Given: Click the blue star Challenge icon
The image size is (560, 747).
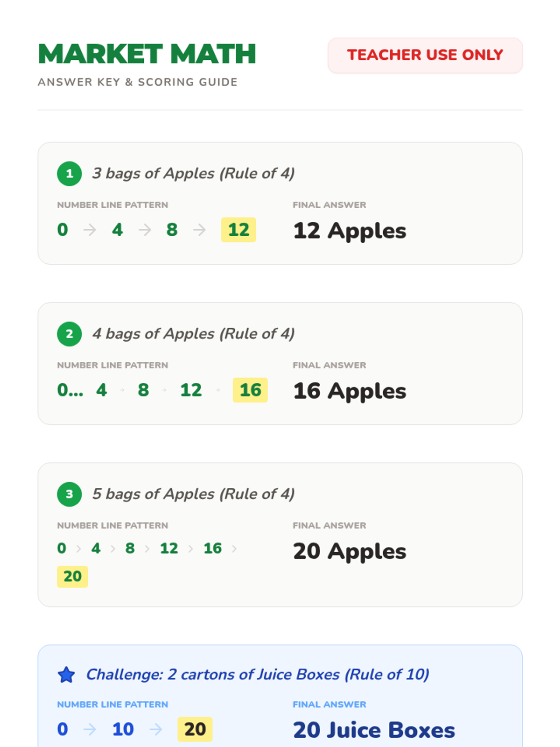Looking at the screenshot, I should pos(66,675).
